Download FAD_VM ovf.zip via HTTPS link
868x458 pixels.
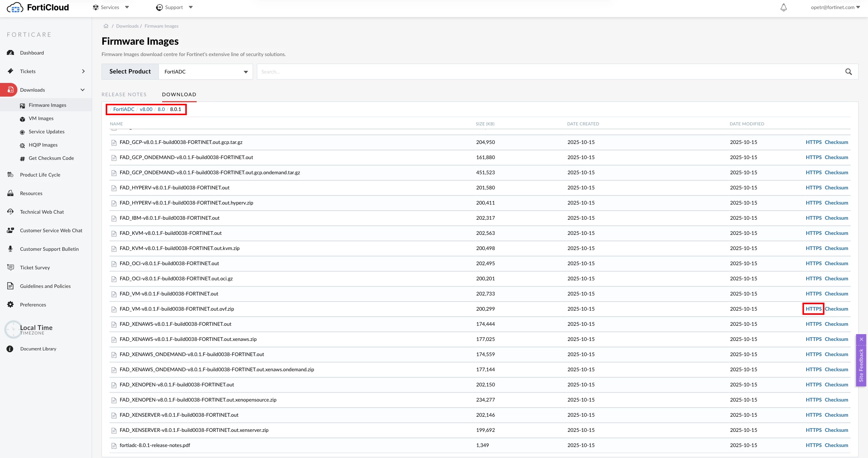(x=813, y=309)
